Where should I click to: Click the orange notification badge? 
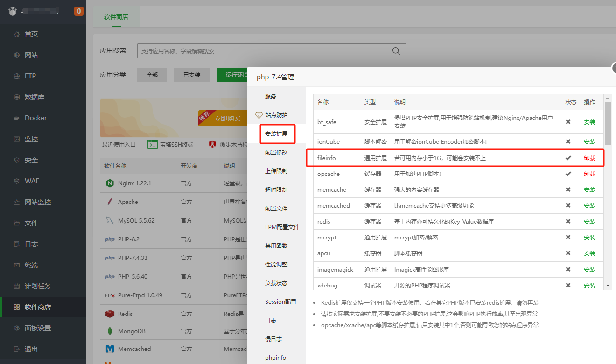coord(79,11)
